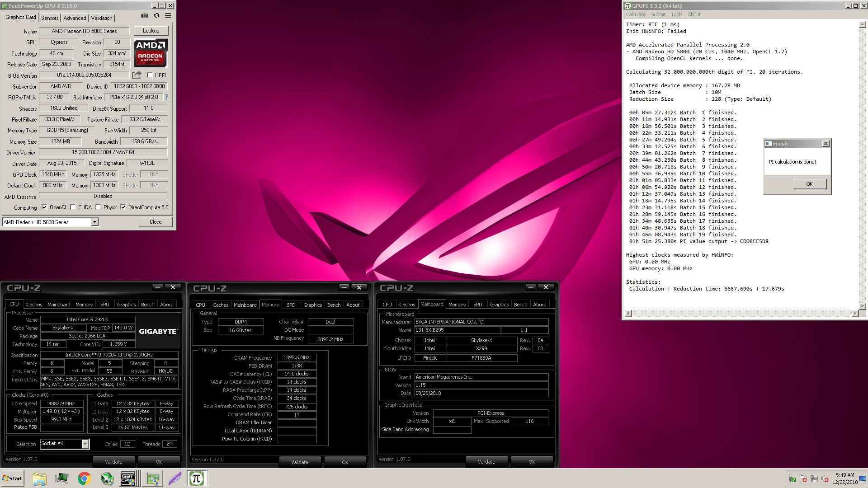Click the motherboard Model field 131-SX-E295
Viewport: 868px width, 488px height.
(457, 330)
